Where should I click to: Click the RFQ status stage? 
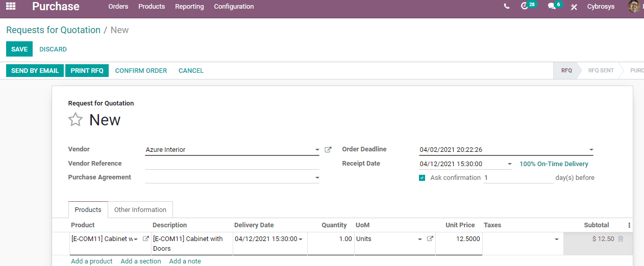click(x=566, y=71)
